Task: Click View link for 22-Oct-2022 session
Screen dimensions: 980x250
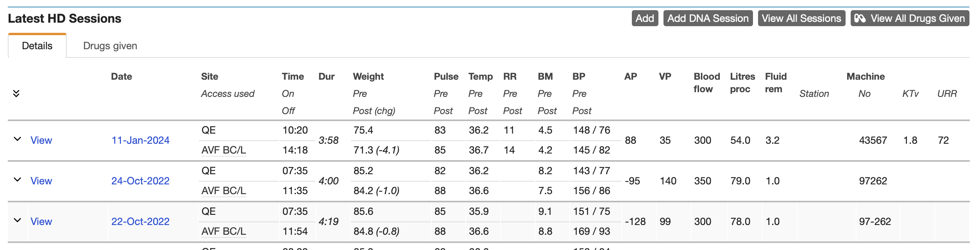Action: tap(41, 221)
